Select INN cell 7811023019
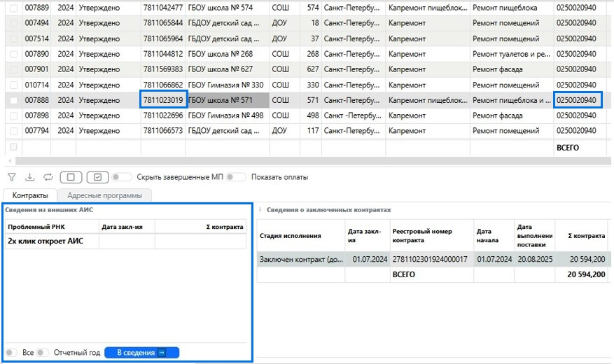Viewport: 614px width, 364px height. click(x=163, y=100)
